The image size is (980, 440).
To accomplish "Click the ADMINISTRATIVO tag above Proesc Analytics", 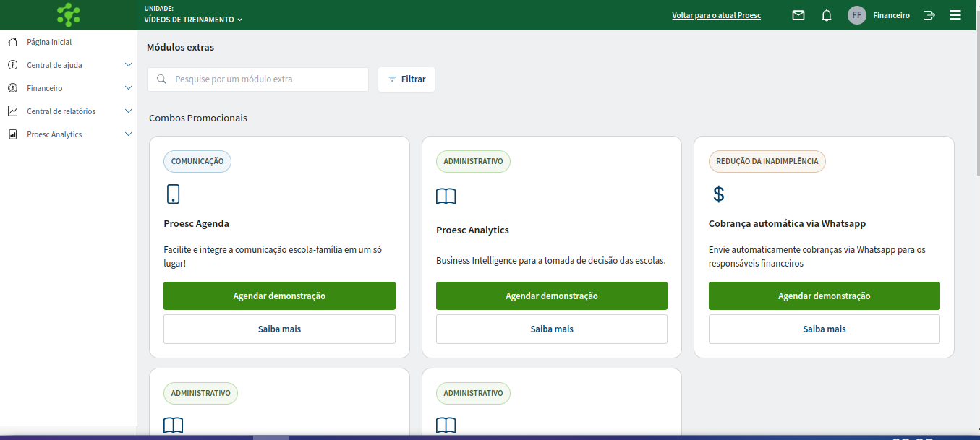I will [x=473, y=161].
